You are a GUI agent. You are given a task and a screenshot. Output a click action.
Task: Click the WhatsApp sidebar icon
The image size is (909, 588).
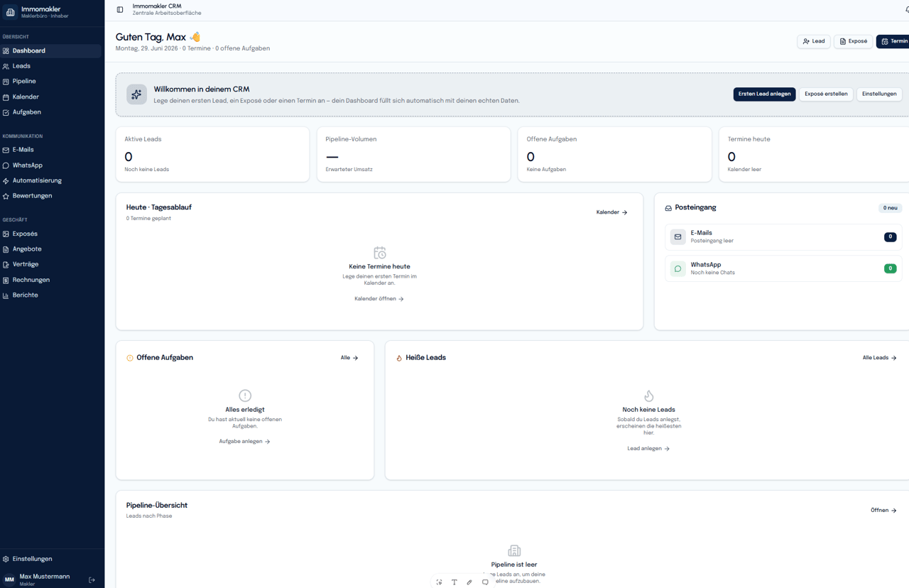click(6, 165)
